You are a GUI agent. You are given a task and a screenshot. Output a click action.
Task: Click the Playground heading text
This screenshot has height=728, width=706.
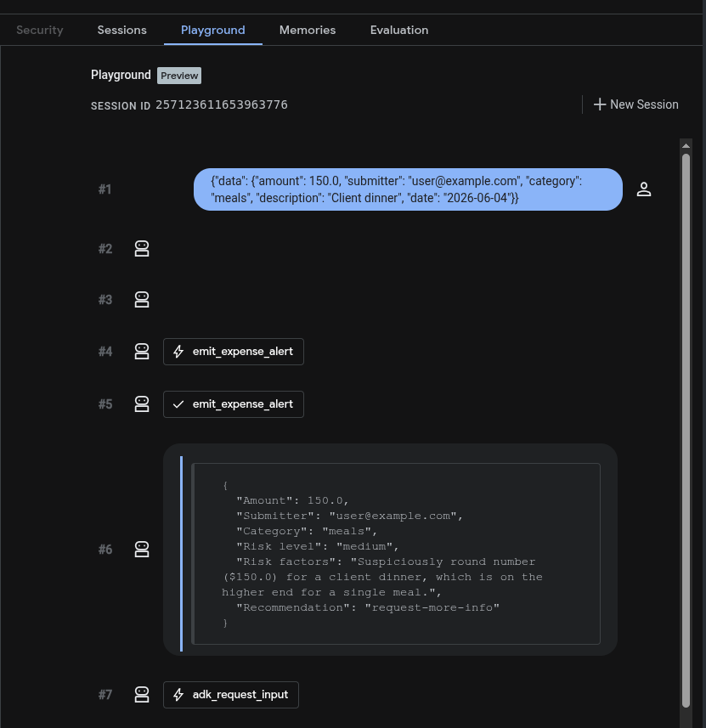(x=121, y=76)
